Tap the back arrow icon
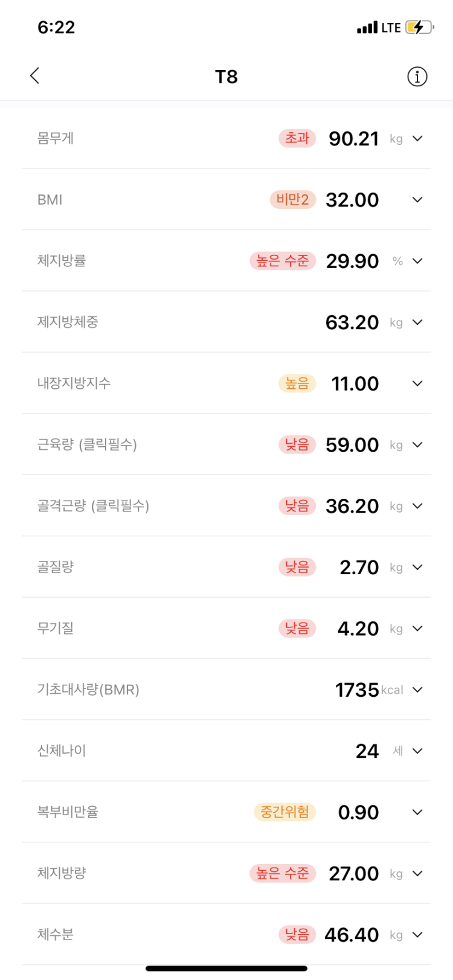This screenshot has height=980, width=453. [35, 76]
